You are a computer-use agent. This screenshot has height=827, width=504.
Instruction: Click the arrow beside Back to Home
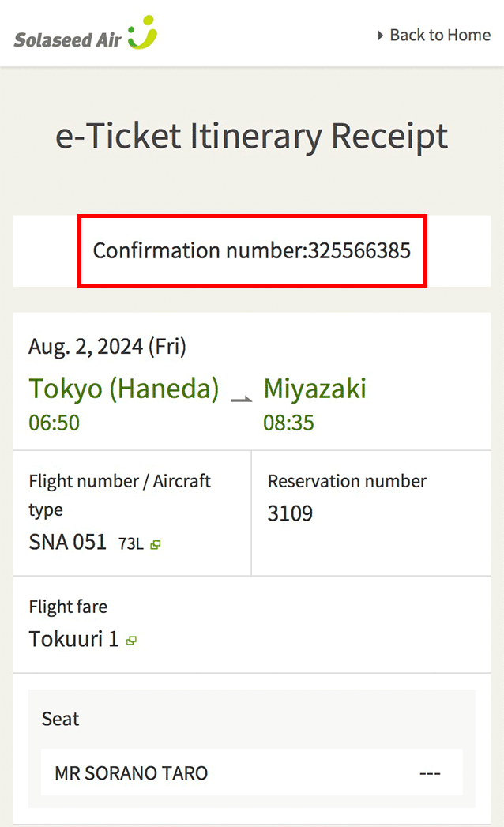pos(381,35)
